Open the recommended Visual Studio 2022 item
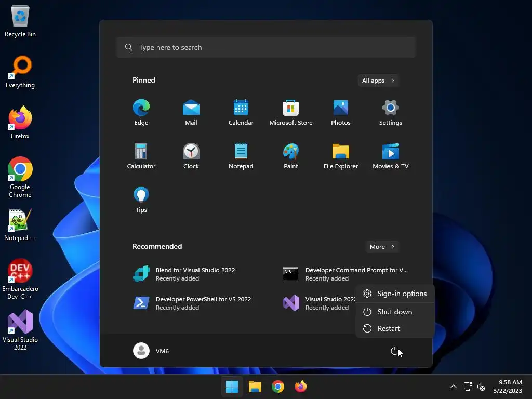Viewport: 532px width, 399px height. (x=318, y=303)
